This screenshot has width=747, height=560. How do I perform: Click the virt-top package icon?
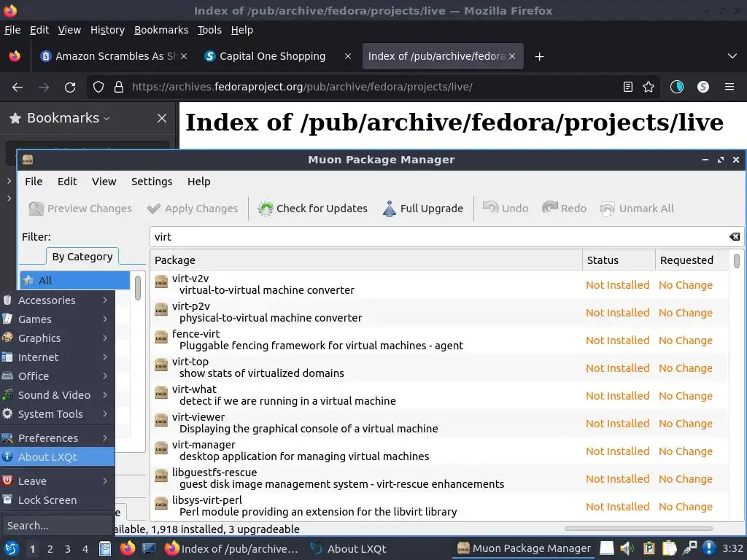pyautogui.click(x=161, y=365)
